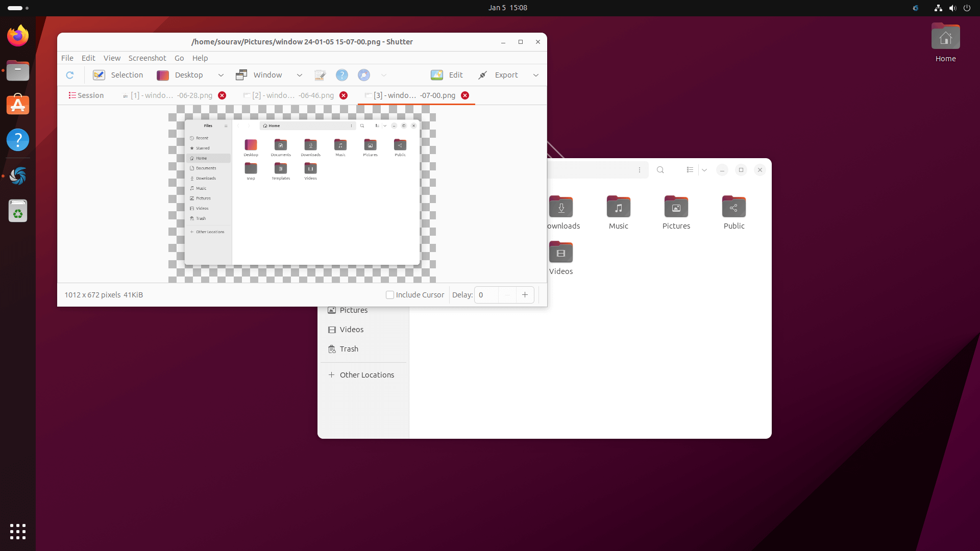Open the Screenshot menu
This screenshot has height=551, width=980.
click(x=147, y=58)
